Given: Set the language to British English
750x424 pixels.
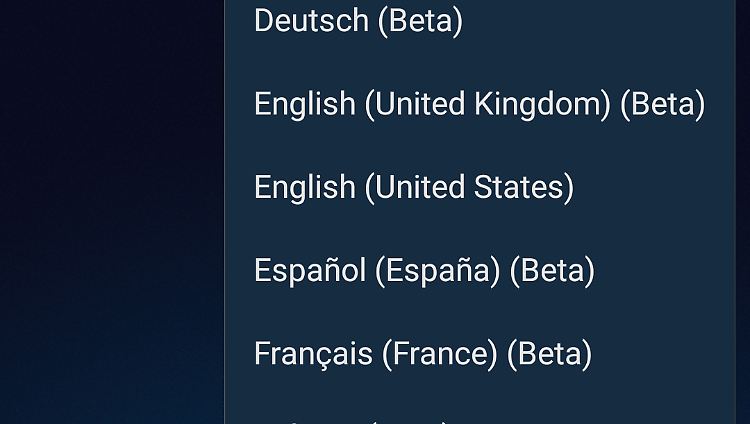Looking at the screenshot, I should point(479,104).
